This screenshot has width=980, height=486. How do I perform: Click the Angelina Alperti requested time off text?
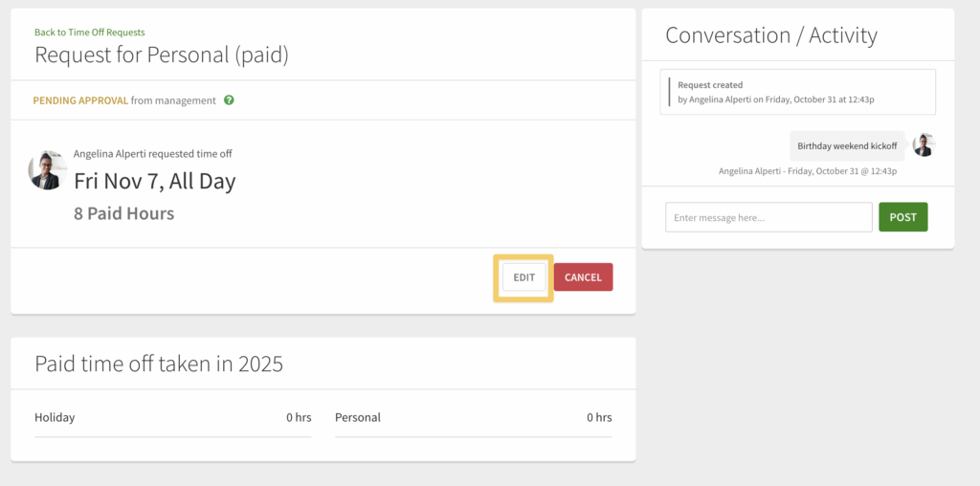coord(153,153)
